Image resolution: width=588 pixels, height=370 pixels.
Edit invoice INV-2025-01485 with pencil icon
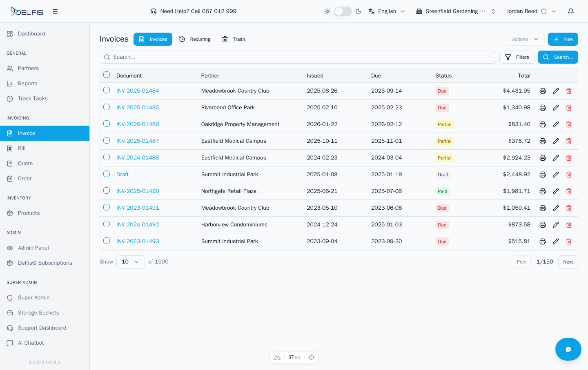(556, 108)
